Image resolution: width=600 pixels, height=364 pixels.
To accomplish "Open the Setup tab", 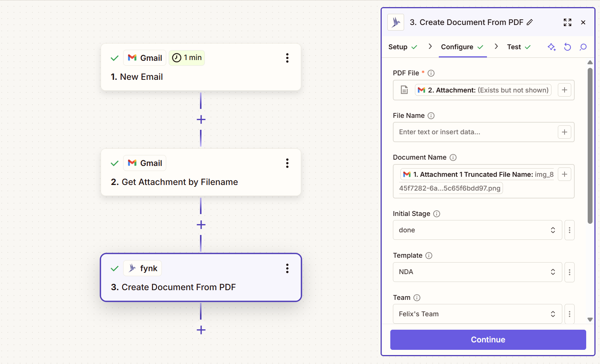I will [397, 47].
